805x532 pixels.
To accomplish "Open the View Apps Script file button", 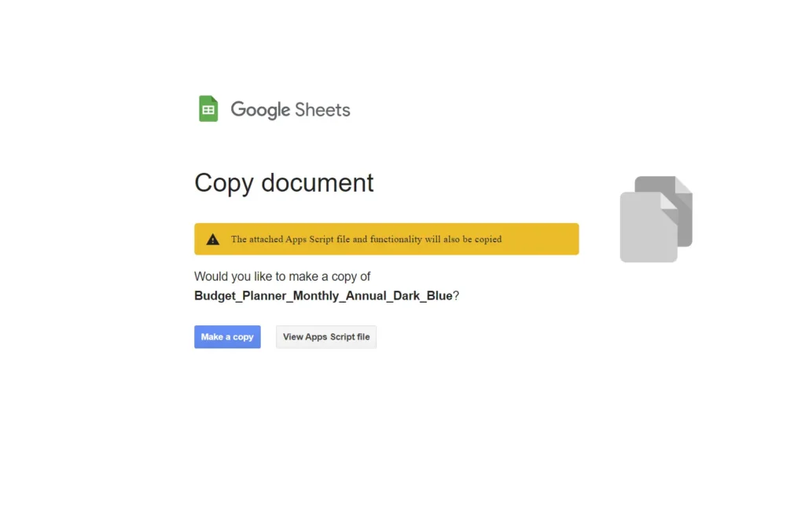I will [x=326, y=337].
